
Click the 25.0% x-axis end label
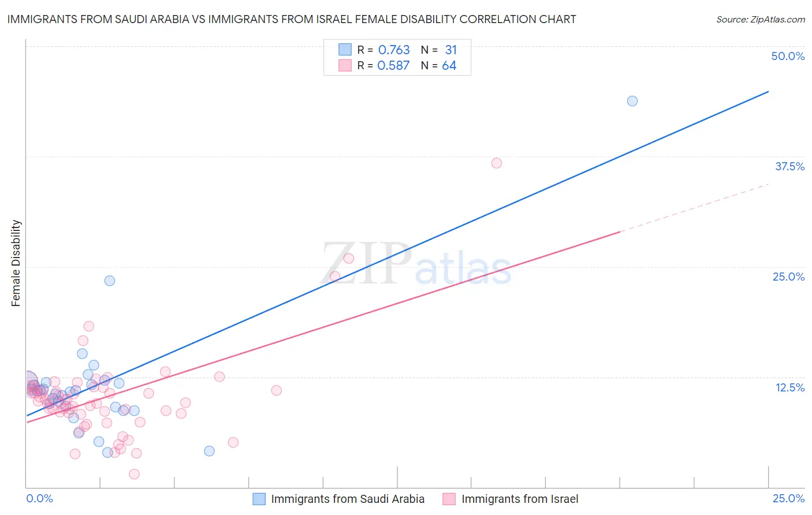point(788,498)
